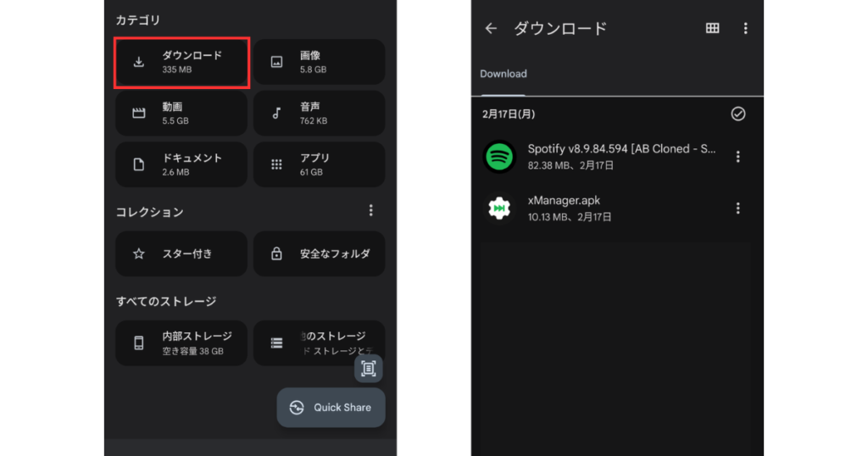Open 安全なフォルダ collection

pos(320,253)
